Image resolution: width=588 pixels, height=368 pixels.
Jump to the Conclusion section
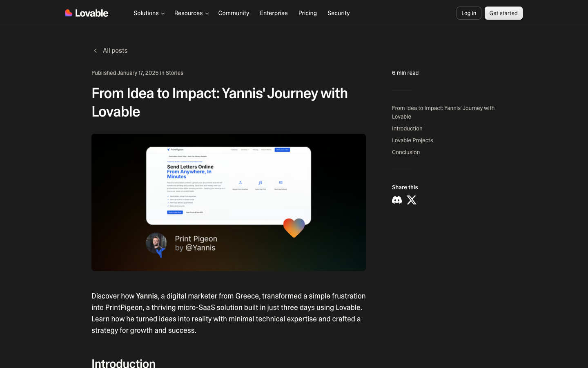[x=406, y=152]
